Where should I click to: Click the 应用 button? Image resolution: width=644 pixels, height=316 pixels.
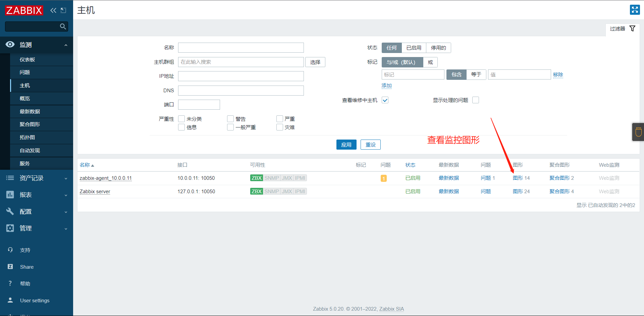click(346, 145)
